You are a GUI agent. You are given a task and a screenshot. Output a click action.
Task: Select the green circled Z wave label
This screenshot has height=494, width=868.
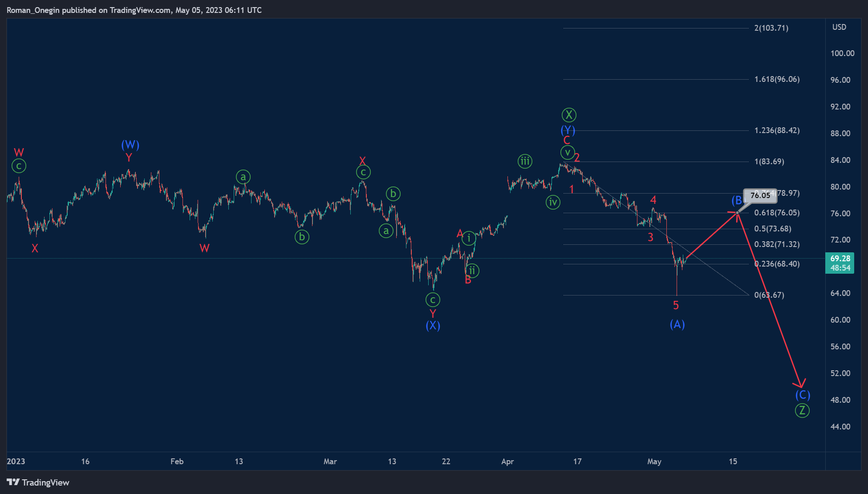pyautogui.click(x=802, y=410)
